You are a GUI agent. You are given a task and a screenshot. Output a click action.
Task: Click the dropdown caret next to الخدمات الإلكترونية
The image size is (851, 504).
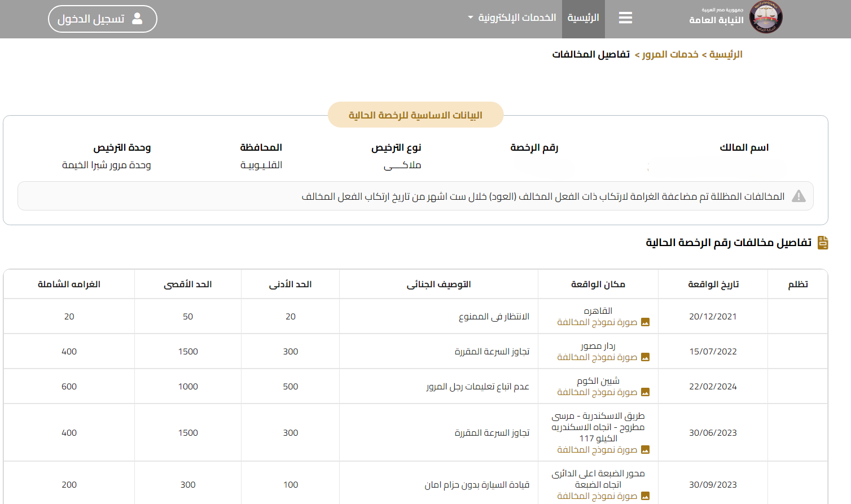click(471, 18)
